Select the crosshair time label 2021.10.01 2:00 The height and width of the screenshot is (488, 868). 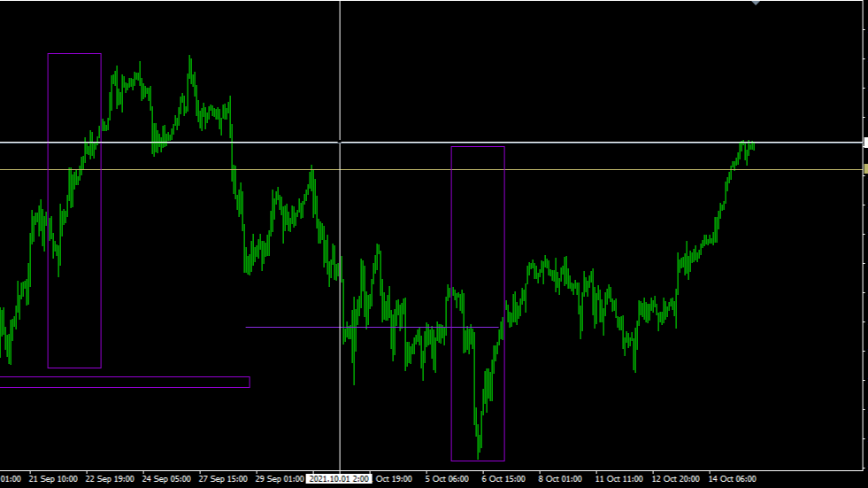point(340,478)
